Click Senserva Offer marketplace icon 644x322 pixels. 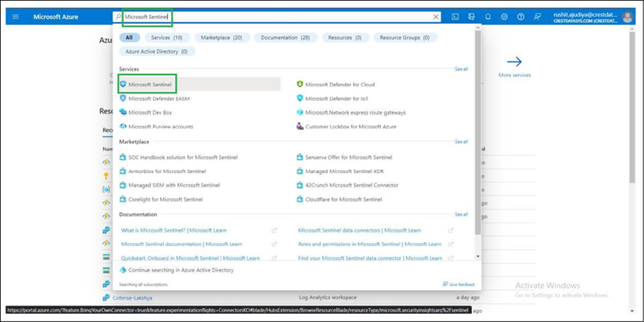[300, 157]
